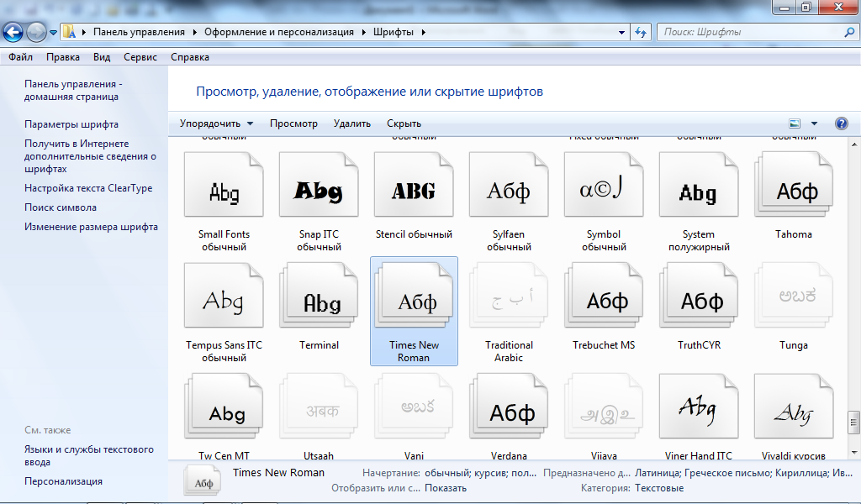This screenshot has height=504, width=861.
Task: Select the Tw Cen MT font icon
Action: click(224, 406)
